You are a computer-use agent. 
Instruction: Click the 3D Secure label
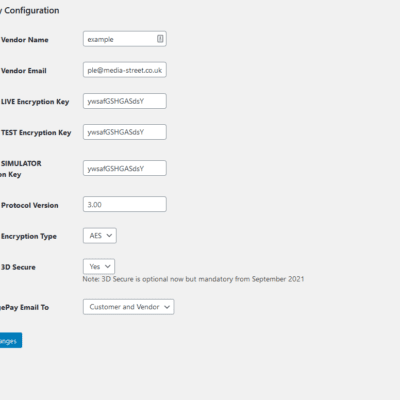point(18,267)
